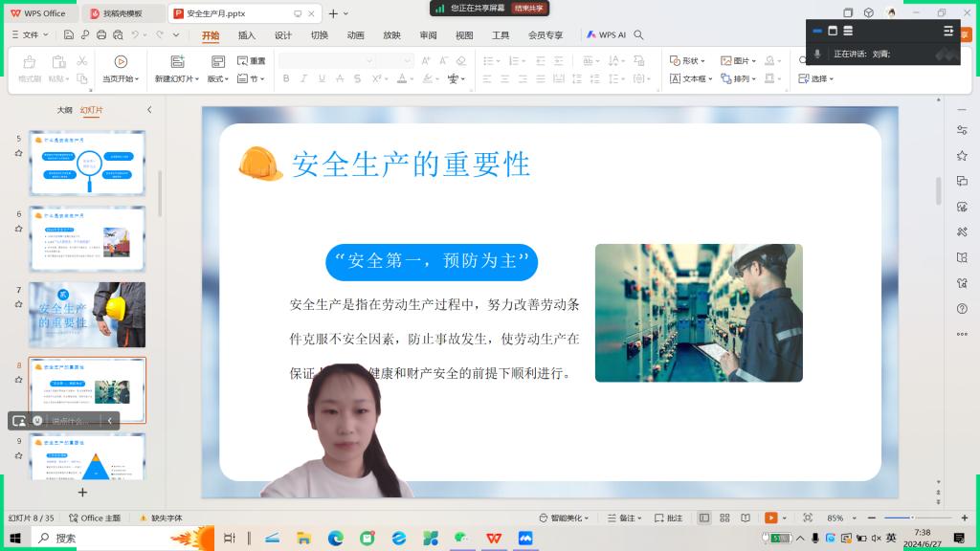Switch to slide sorter view

[x=725, y=518]
